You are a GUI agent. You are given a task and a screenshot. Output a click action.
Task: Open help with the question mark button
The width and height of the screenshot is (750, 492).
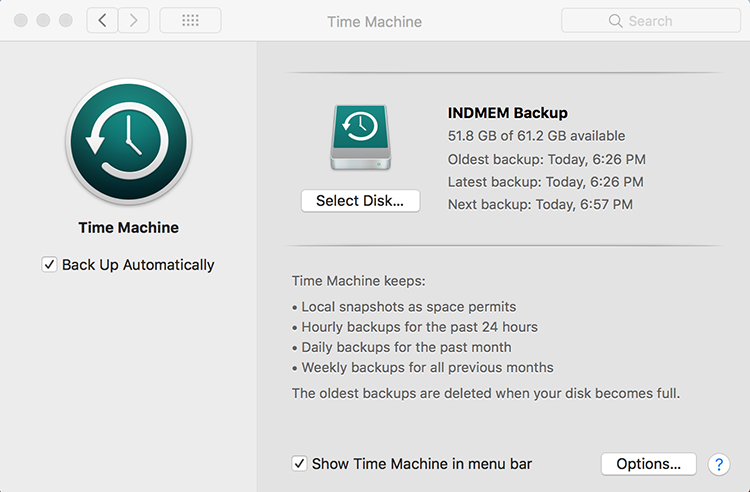pyautogui.click(x=718, y=464)
